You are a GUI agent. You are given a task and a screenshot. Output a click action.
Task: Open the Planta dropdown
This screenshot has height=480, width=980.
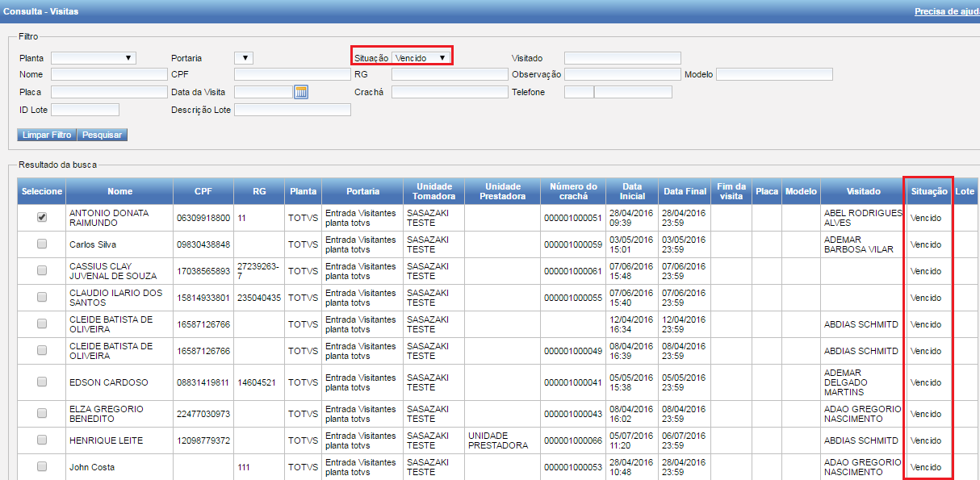click(94, 58)
